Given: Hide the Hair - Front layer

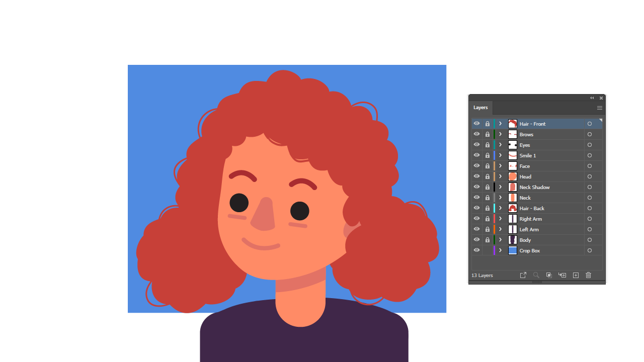Looking at the screenshot, I should (x=476, y=124).
